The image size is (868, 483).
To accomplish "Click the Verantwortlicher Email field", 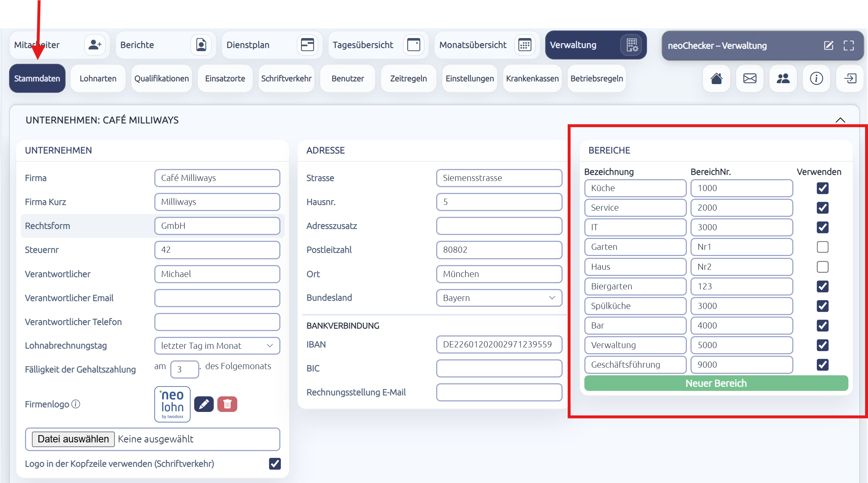I will point(217,298).
